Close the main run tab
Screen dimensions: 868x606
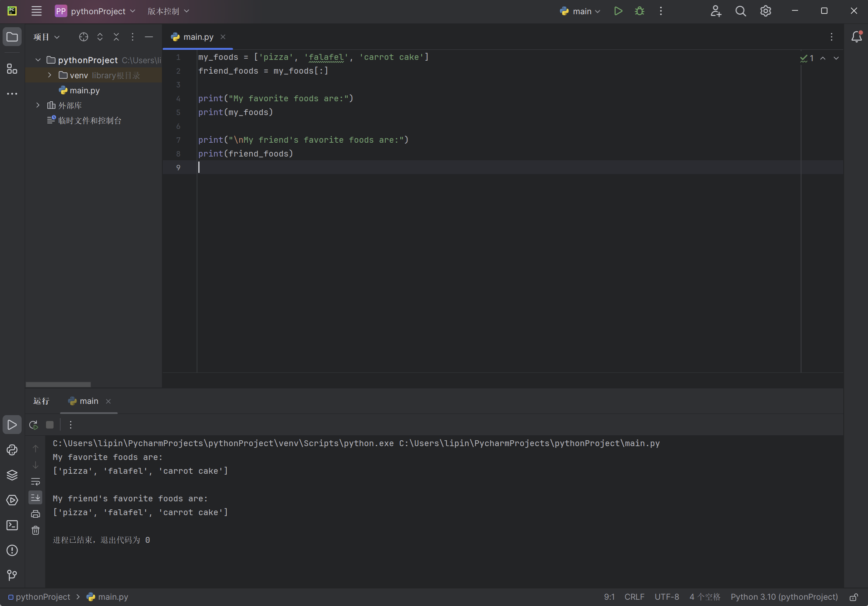click(108, 401)
